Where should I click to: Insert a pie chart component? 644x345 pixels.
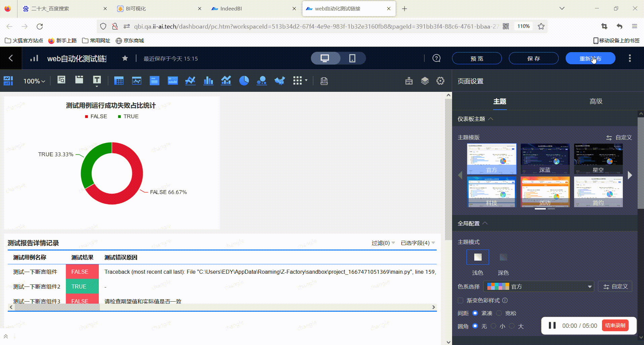tap(244, 80)
